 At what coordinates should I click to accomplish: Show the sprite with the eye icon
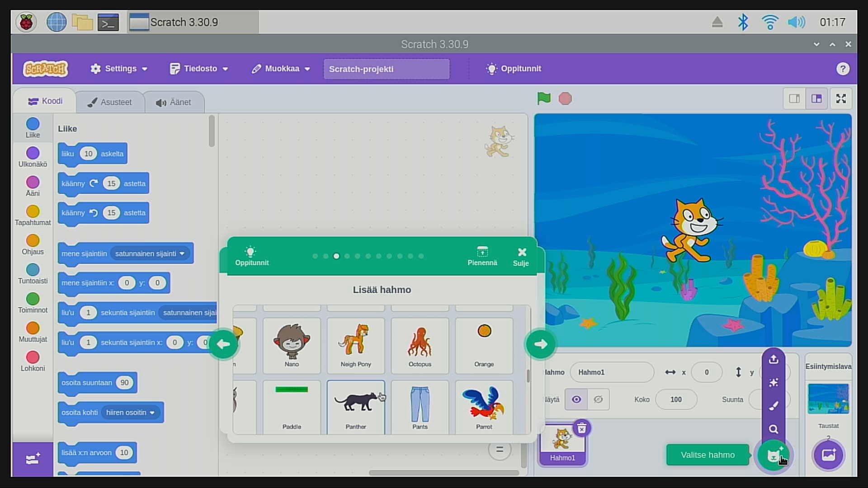[x=576, y=399]
